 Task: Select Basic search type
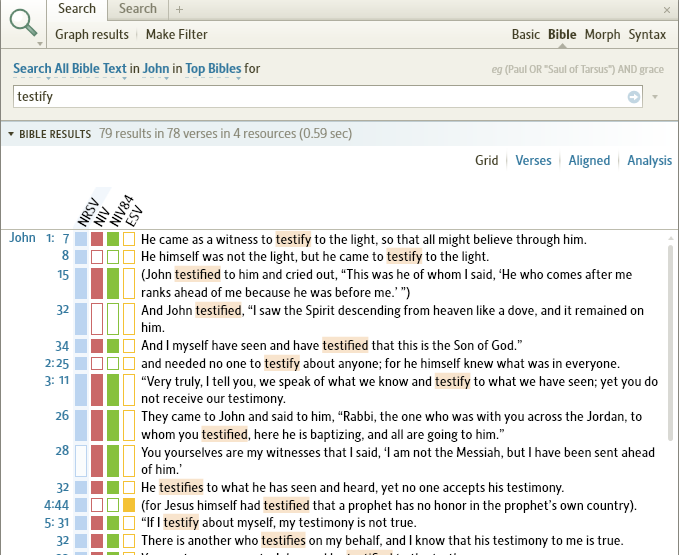coord(526,35)
